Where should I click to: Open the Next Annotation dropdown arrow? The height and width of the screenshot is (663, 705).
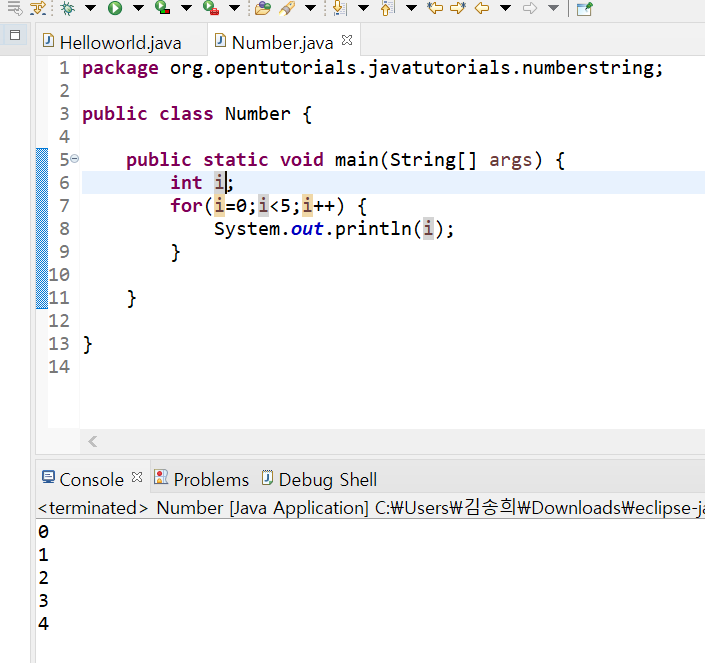(363, 8)
